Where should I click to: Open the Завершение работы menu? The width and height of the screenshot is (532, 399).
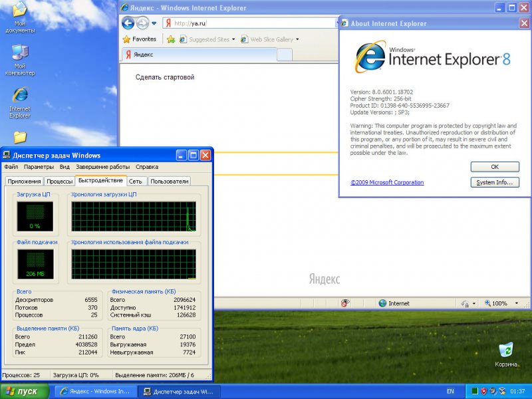click(103, 167)
